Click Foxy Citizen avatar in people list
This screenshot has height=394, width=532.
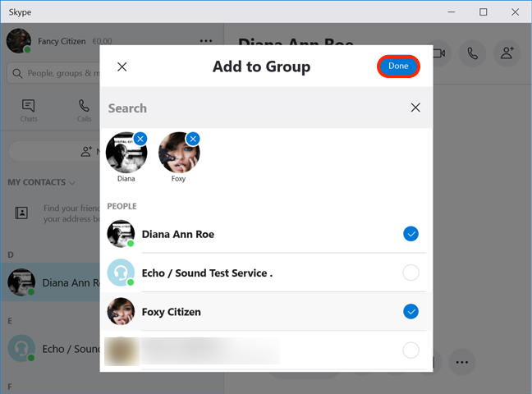[x=121, y=312]
